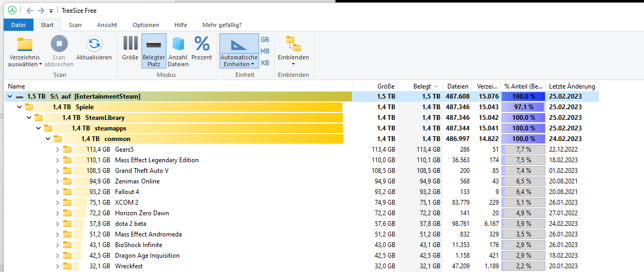Click the BioShock Infinite folder icon
The width and height of the screenshot is (644, 272).
67,245
